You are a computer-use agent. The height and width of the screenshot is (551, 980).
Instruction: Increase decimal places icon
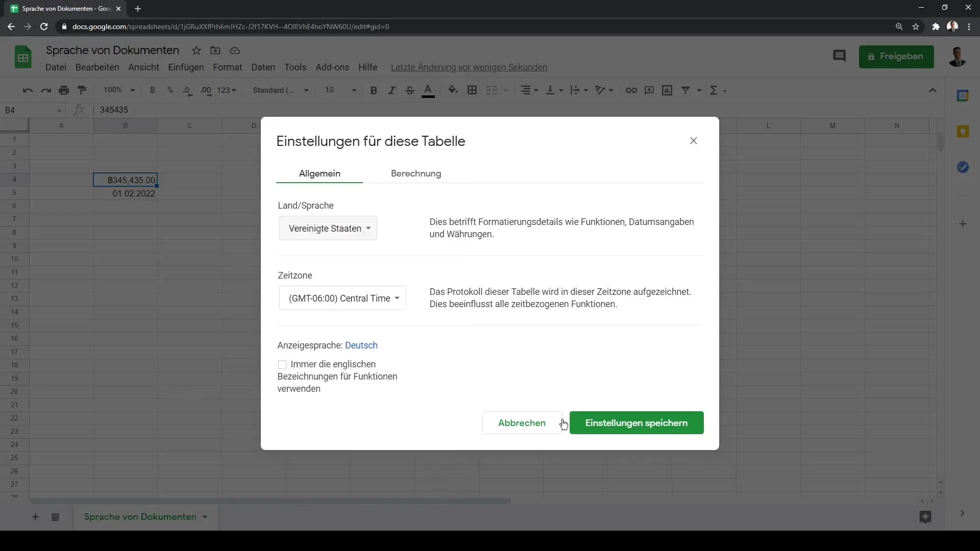(x=206, y=90)
